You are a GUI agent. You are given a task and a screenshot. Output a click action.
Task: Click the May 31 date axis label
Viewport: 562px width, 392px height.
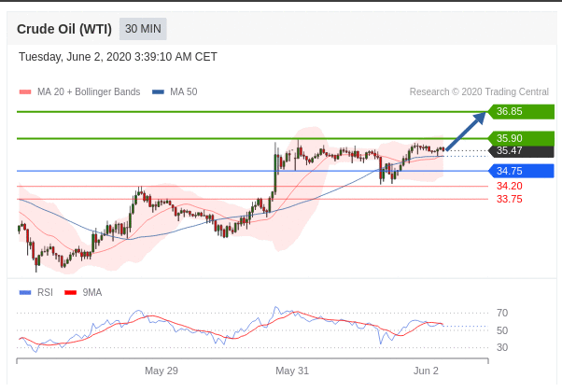click(x=292, y=371)
